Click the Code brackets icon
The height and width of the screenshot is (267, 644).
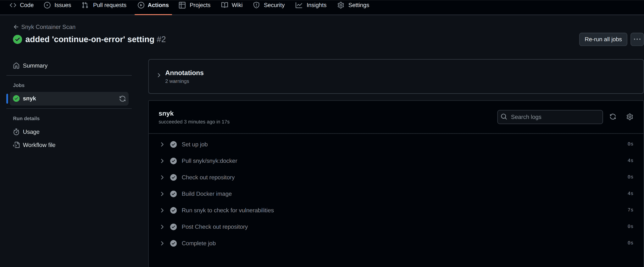tap(13, 5)
